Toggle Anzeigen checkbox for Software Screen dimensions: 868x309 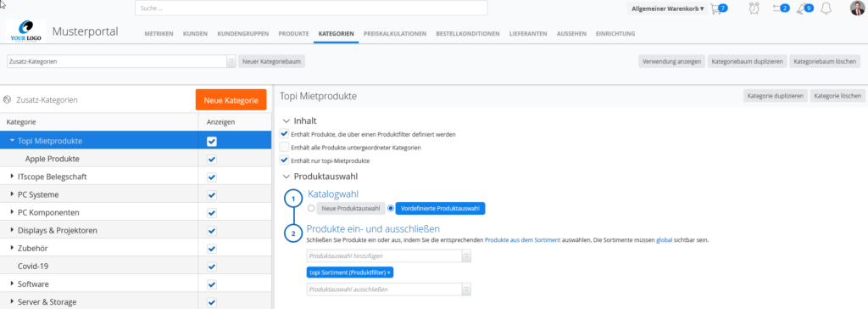[211, 284]
